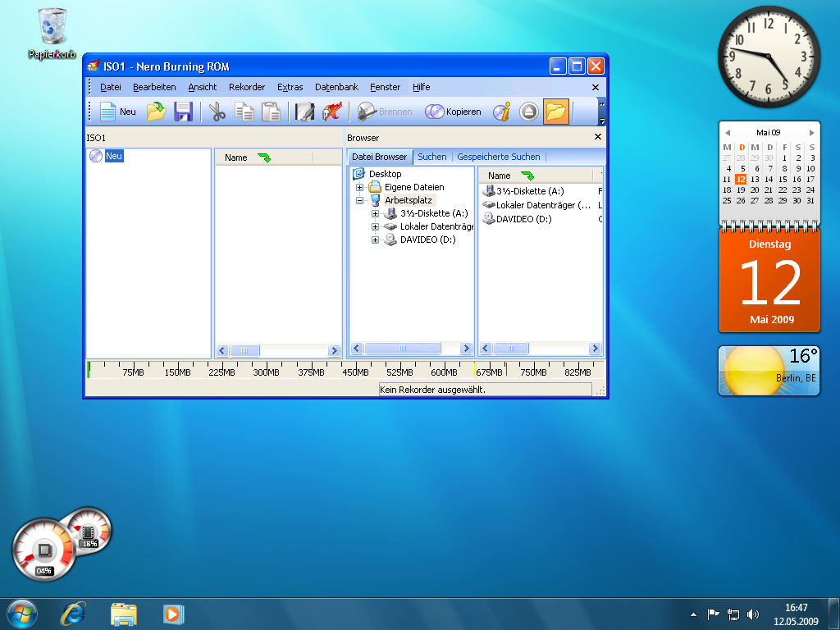Select 3½-Diskette (A:) in file list
This screenshot has width=840, height=630.
529,191
